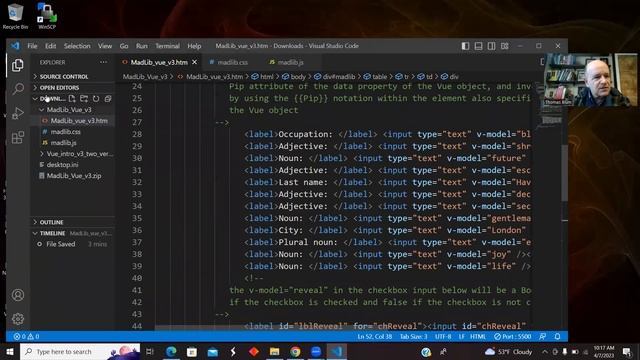Open the Manage gear menu

[x=18, y=318]
